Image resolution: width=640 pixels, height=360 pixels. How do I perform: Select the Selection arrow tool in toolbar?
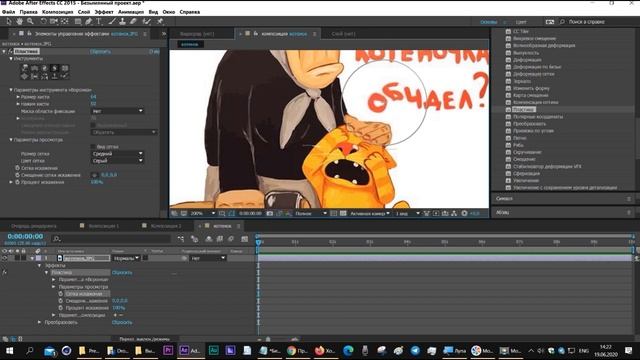[9, 21]
